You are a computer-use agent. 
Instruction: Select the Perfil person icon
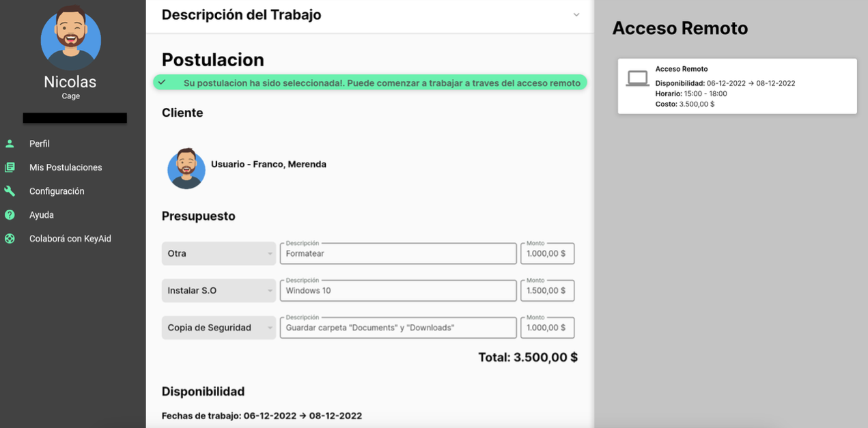click(10, 143)
